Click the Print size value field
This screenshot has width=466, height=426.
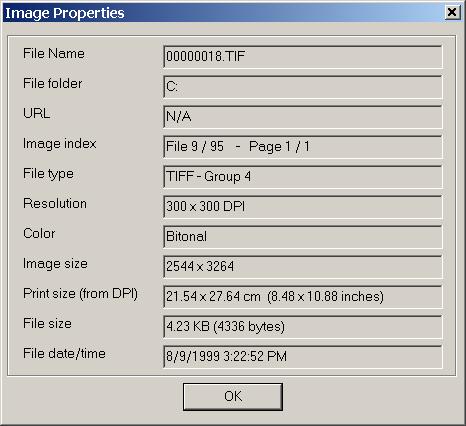[x=303, y=297]
